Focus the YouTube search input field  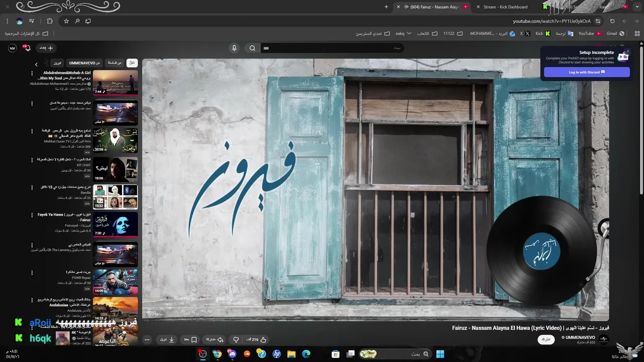(x=332, y=48)
